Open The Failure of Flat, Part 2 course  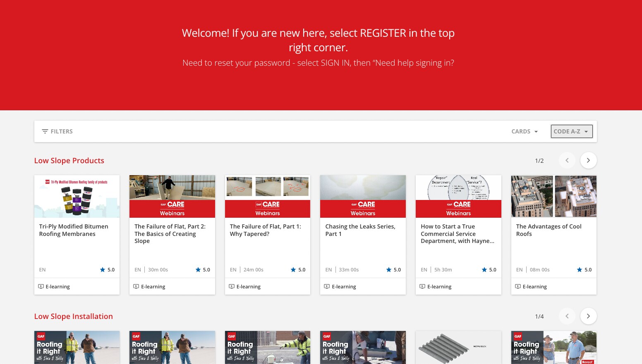(170, 233)
